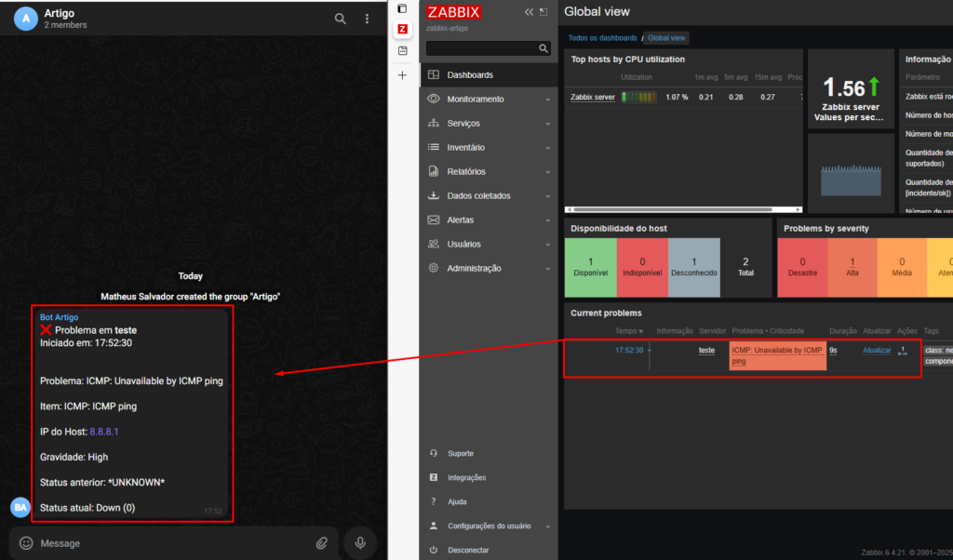
Task: Click the plus icon in the browser sidebar
Action: (402, 75)
